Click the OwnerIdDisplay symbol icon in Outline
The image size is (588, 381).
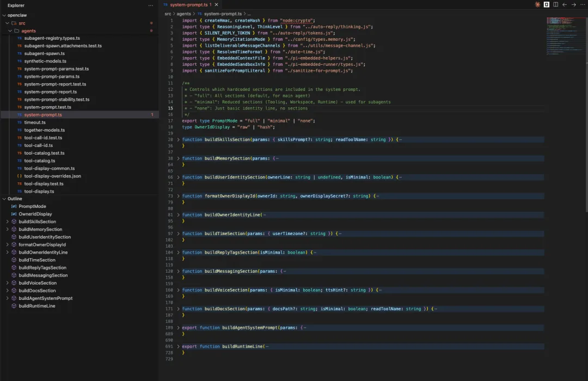click(14, 214)
